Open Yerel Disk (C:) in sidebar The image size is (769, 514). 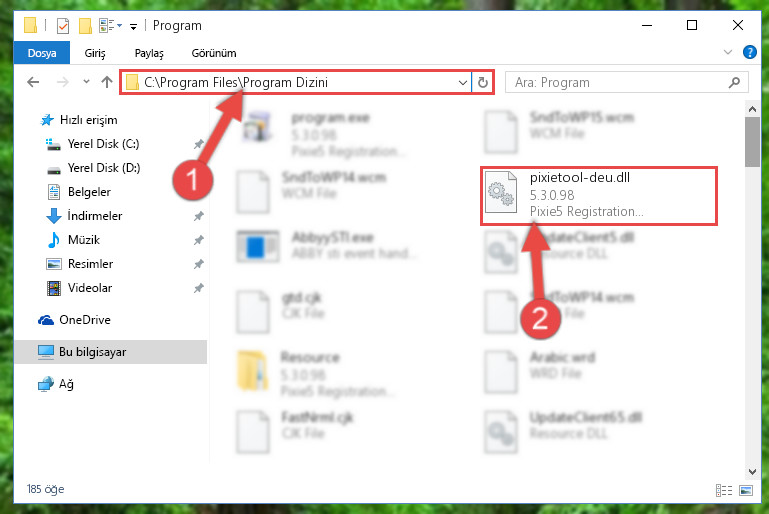point(103,144)
